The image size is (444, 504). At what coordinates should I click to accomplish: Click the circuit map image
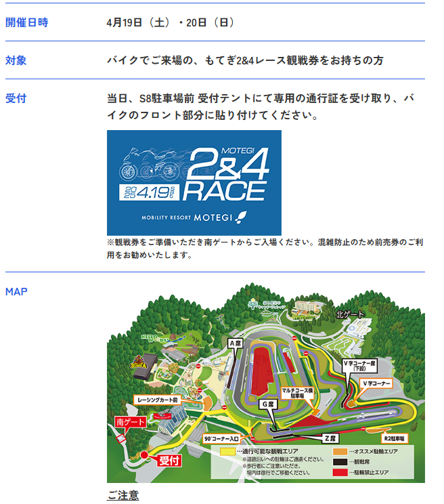[x=266, y=383]
